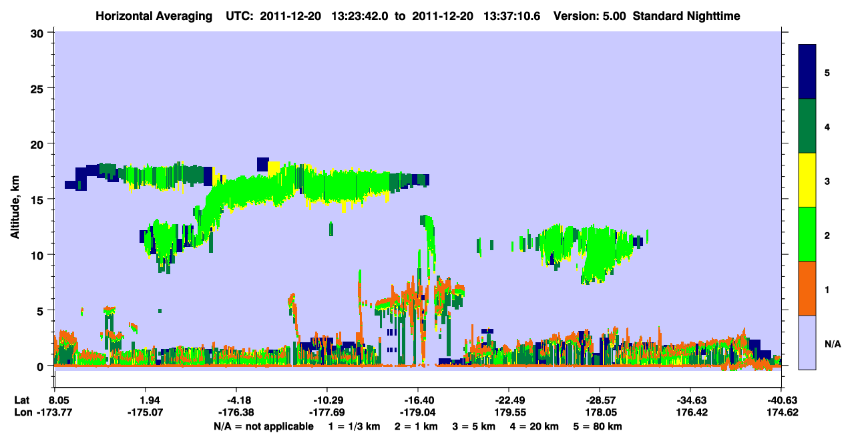Click longitude value 178.05
The height and width of the screenshot is (445, 868).
point(600,413)
